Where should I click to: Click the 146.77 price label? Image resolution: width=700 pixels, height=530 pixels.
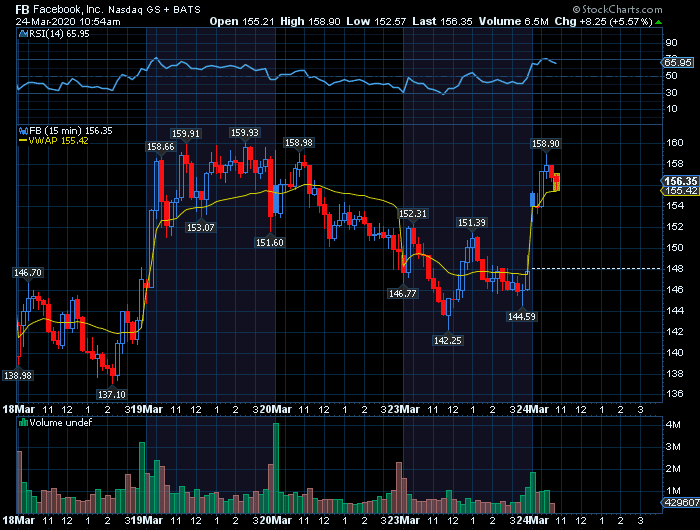pos(403,293)
